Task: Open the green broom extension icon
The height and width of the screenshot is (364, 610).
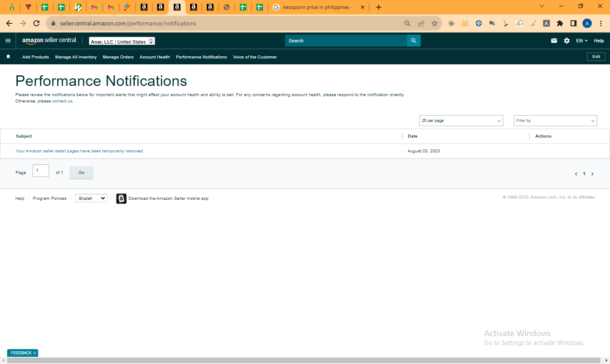Action: tap(533, 23)
